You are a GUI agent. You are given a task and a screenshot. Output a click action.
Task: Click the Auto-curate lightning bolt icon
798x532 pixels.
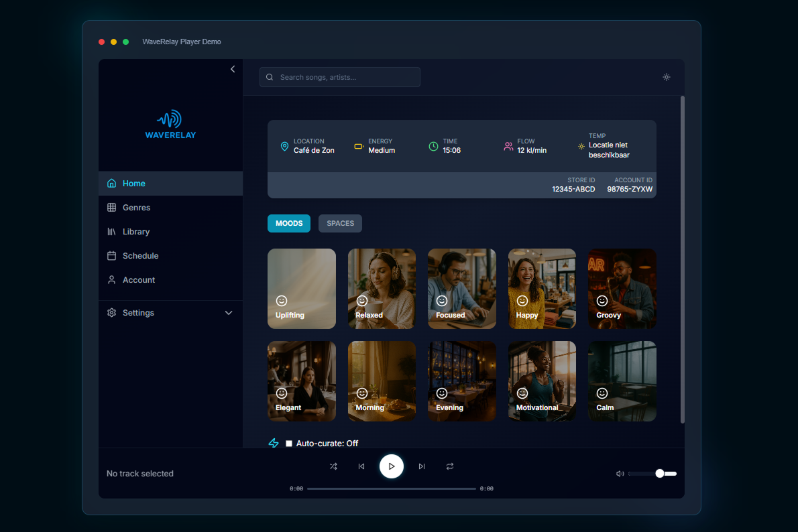pyautogui.click(x=274, y=443)
